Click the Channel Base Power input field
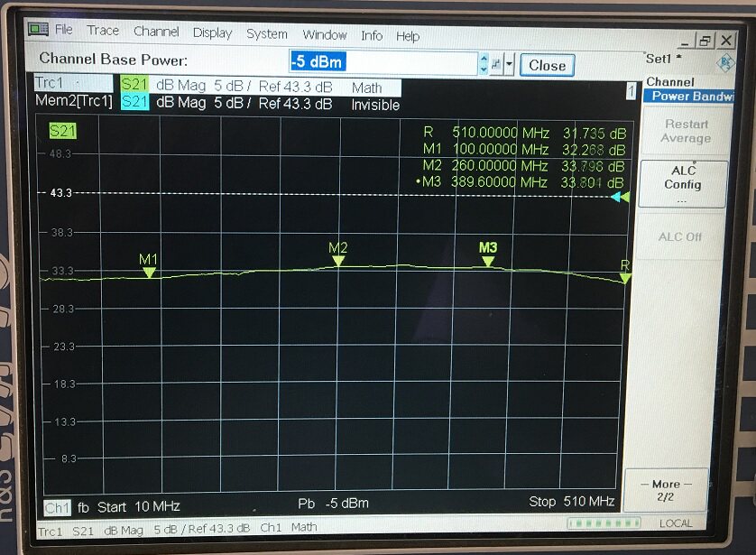The width and height of the screenshot is (756, 555). (x=383, y=62)
